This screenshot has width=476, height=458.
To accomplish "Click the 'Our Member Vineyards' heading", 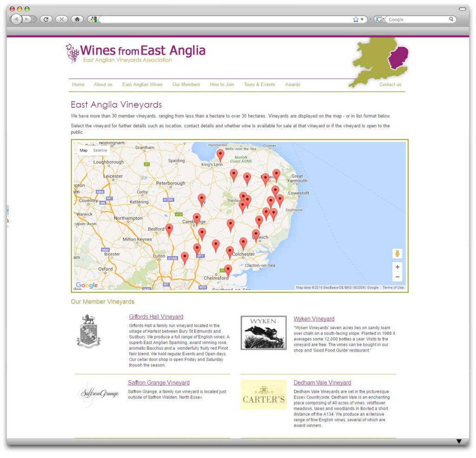I will (103, 302).
